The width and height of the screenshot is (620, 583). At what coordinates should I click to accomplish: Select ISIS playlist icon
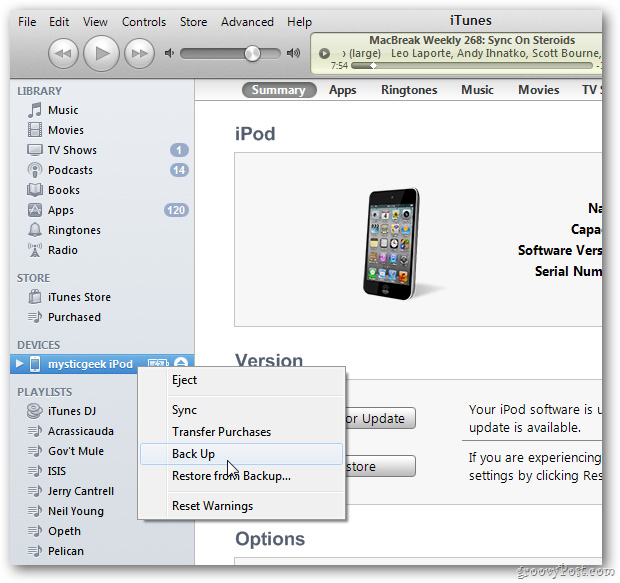35,471
